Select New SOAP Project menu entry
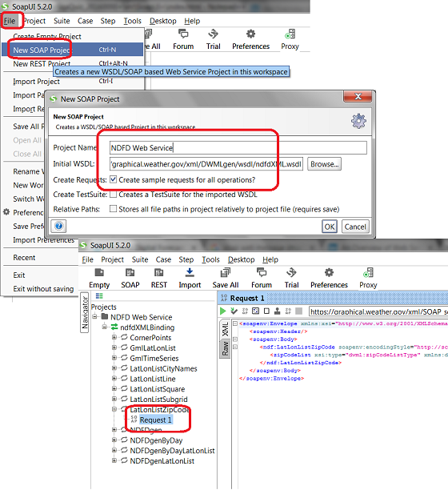Image resolution: width=448 pixels, height=490 pixels. pyautogui.click(x=73, y=50)
